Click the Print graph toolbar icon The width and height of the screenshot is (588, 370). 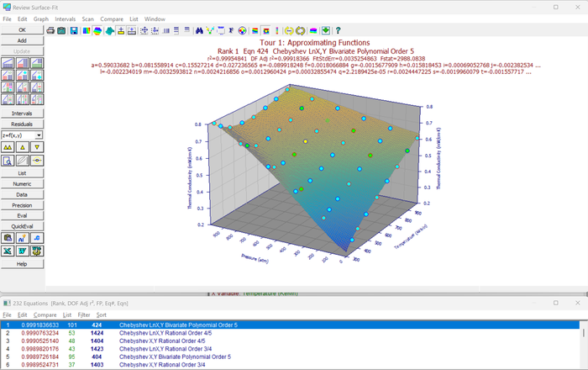[x=50, y=31]
